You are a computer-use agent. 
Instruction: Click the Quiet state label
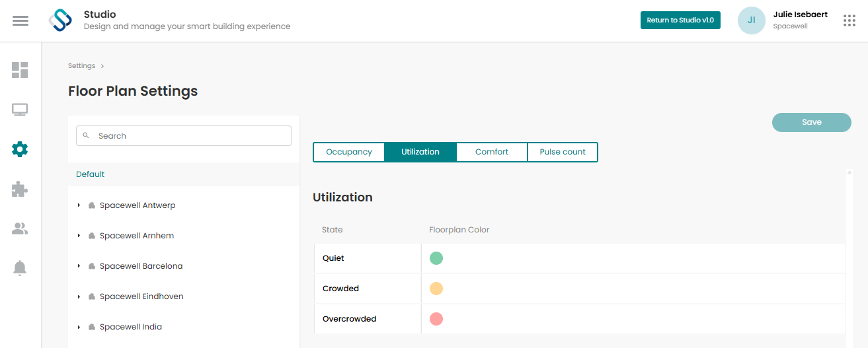click(333, 258)
